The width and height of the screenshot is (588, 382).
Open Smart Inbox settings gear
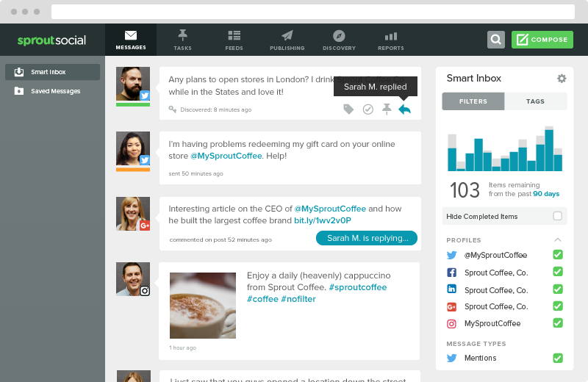(562, 79)
